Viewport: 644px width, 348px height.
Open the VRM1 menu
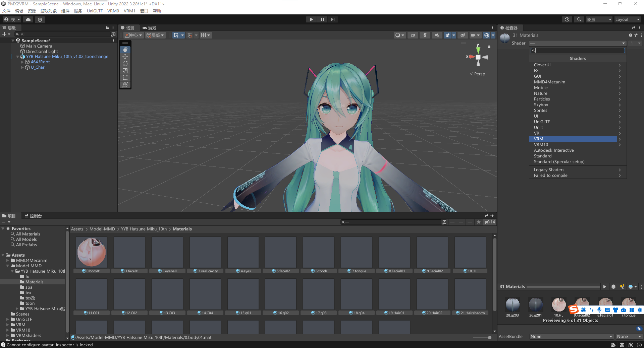coord(129,11)
